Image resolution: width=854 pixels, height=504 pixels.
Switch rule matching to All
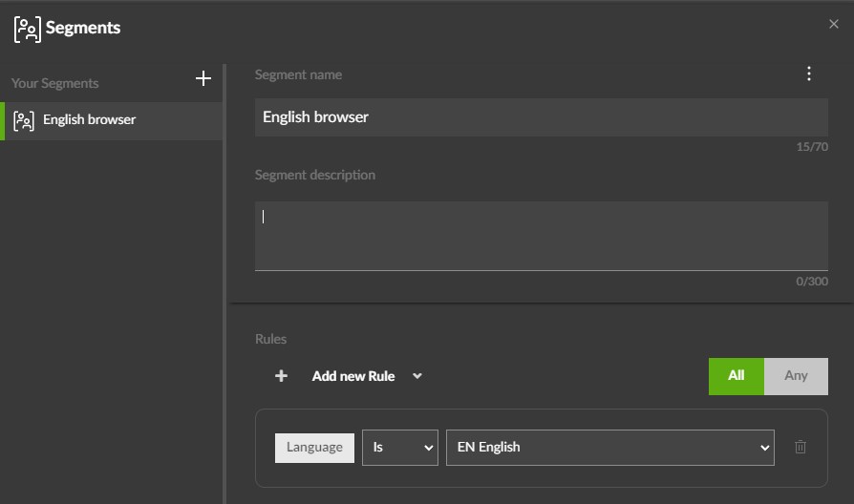coord(736,376)
